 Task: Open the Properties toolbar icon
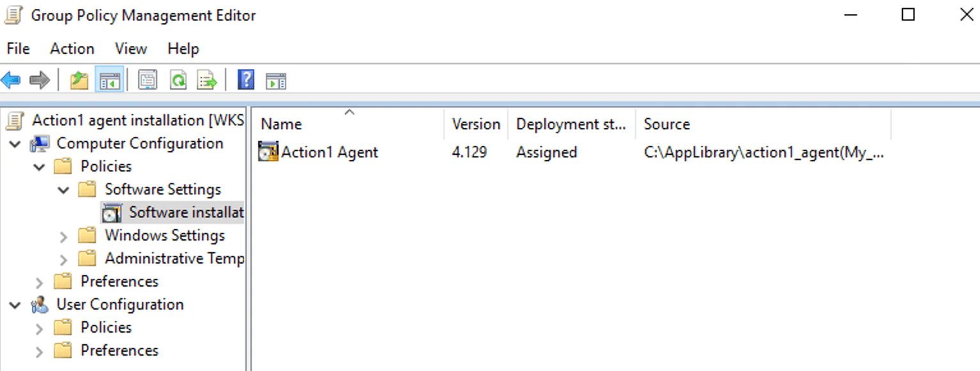coord(148,81)
